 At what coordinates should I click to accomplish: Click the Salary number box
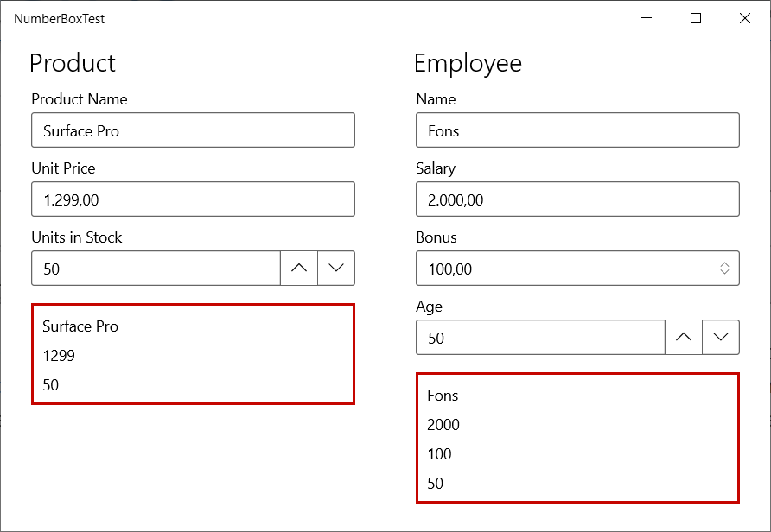point(577,199)
